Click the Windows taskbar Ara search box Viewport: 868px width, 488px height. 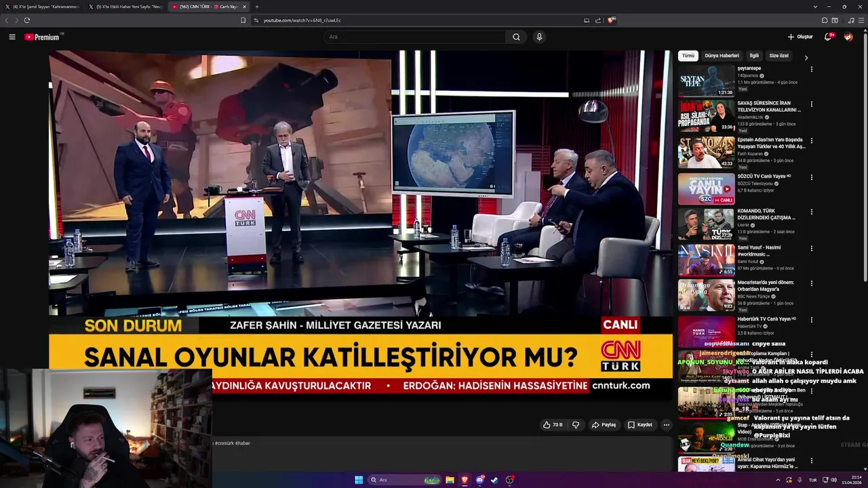tap(404, 480)
